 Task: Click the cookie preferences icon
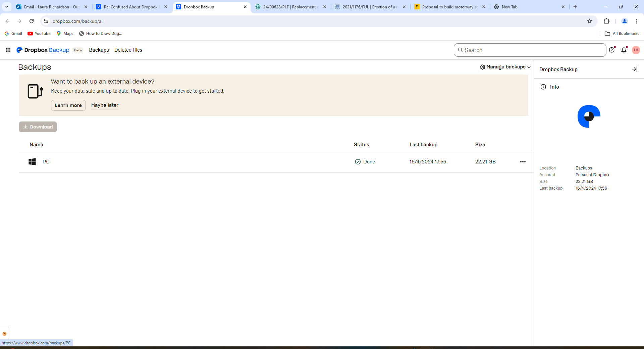[4, 334]
